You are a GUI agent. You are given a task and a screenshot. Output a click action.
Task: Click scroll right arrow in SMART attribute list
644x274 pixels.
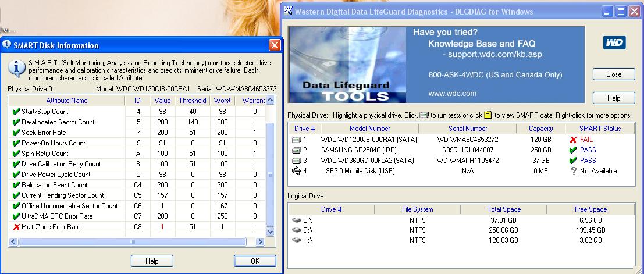pos(259,242)
